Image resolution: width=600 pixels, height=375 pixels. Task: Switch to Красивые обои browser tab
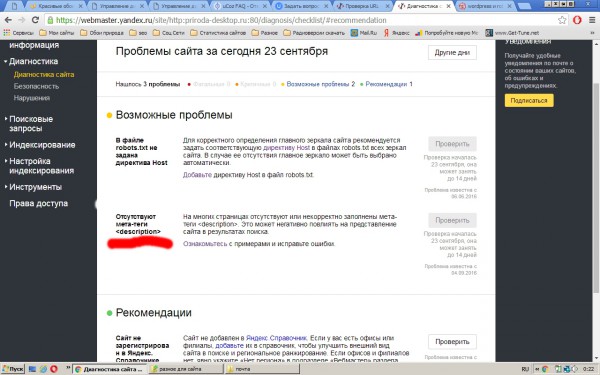point(56,6)
